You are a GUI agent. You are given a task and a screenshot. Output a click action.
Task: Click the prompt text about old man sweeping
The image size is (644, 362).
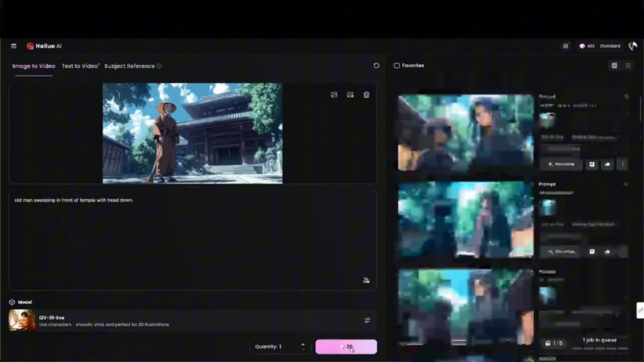(x=74, y=200)
